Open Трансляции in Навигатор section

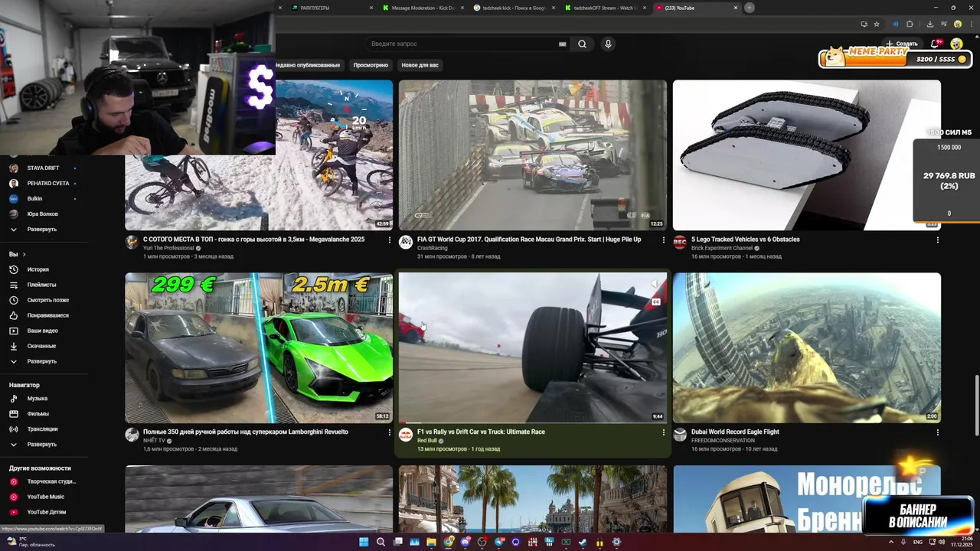42,429
